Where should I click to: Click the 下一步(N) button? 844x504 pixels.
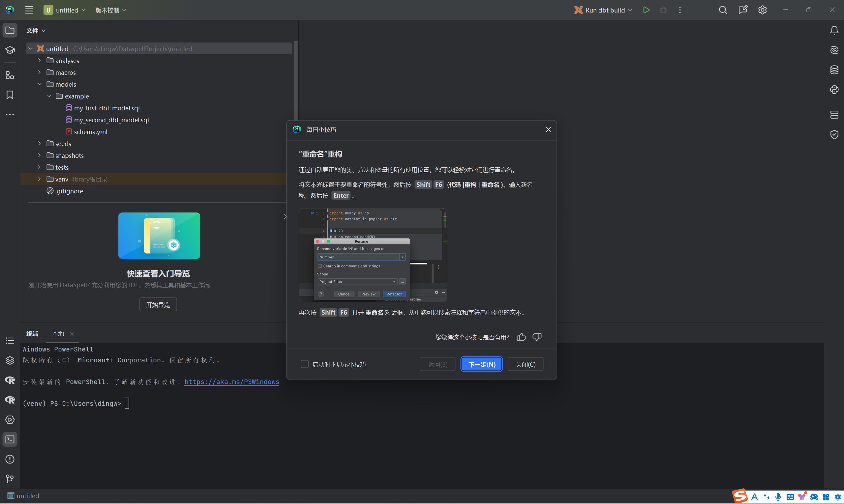coord(481,364)
